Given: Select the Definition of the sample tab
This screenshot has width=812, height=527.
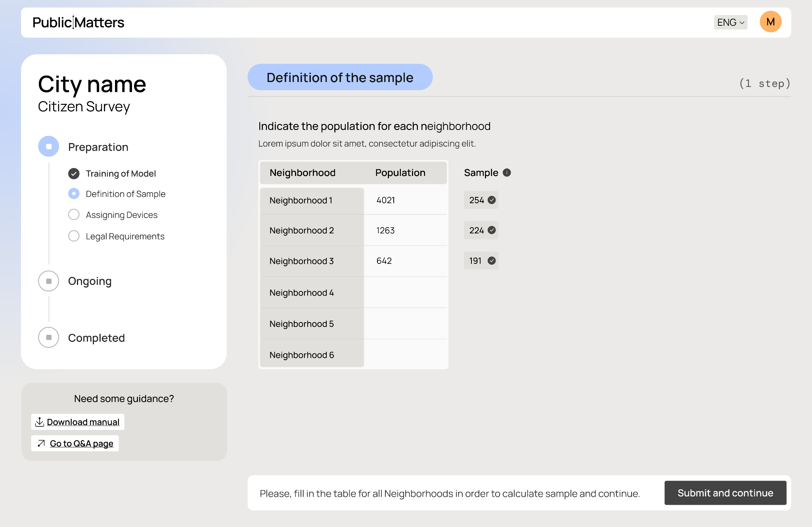Looking at the screenshot, I should (x=340, y=77).
